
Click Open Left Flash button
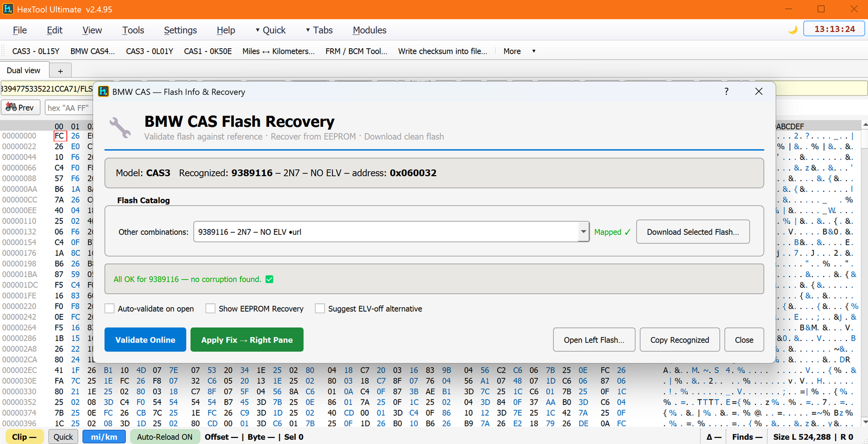coord(594,340)
